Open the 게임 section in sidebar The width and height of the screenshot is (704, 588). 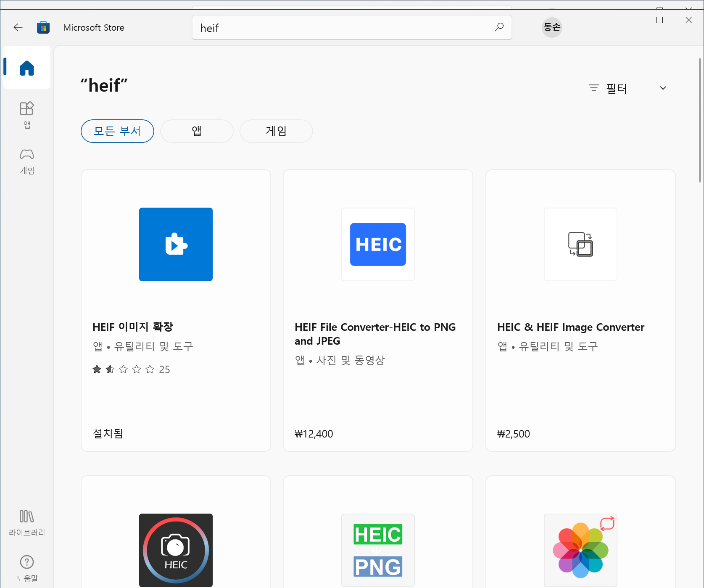pyautogui.click(x=27, y=161)
